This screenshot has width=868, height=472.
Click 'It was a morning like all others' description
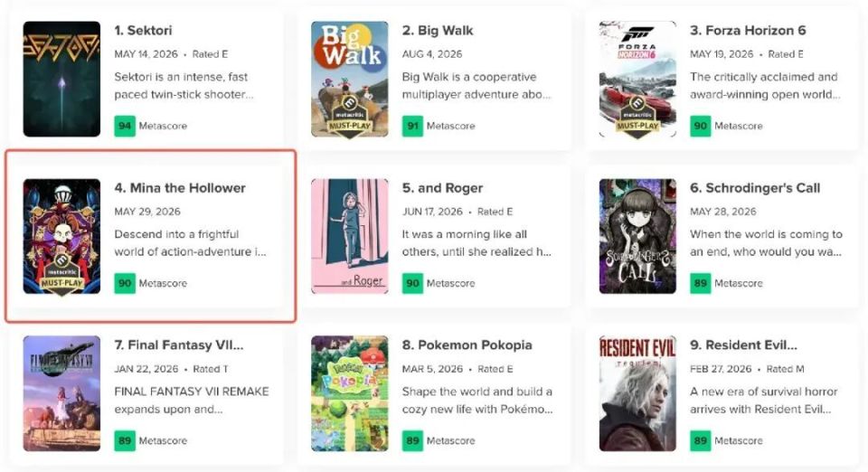coord(476,243)
